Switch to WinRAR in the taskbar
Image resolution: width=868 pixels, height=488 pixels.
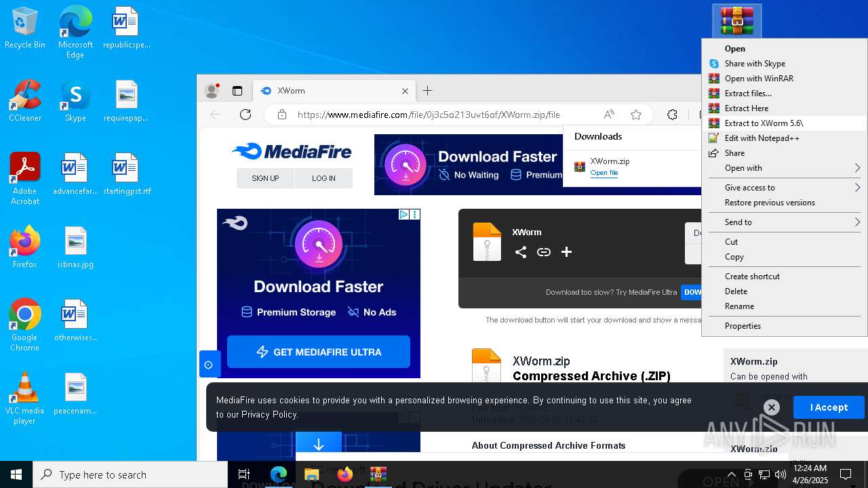point(378,474)
